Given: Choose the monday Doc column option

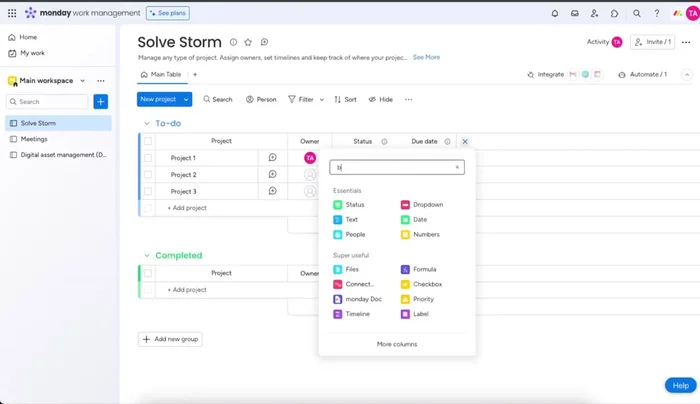Looking at the screenshot, I should coord(362,299).
